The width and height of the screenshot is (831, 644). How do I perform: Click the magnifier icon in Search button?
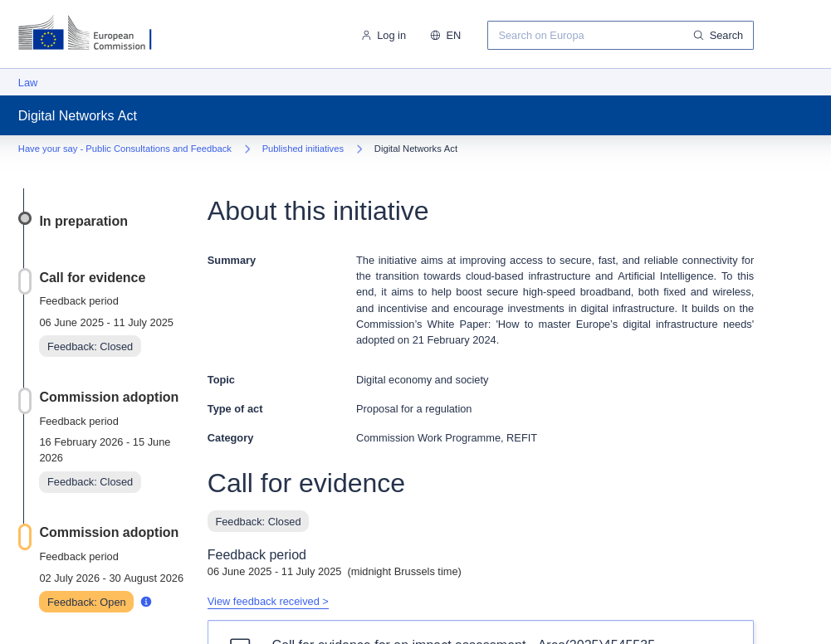[x=698, y=36]
